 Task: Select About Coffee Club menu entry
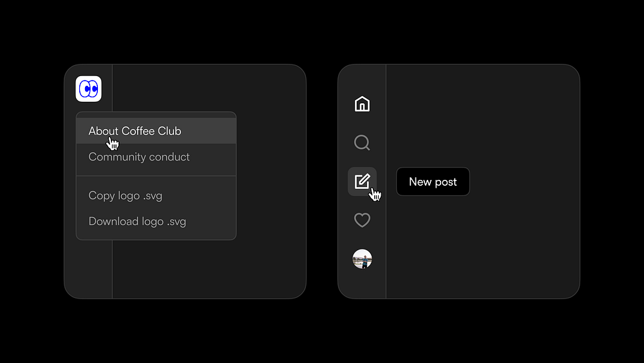[x=135, y=131]
